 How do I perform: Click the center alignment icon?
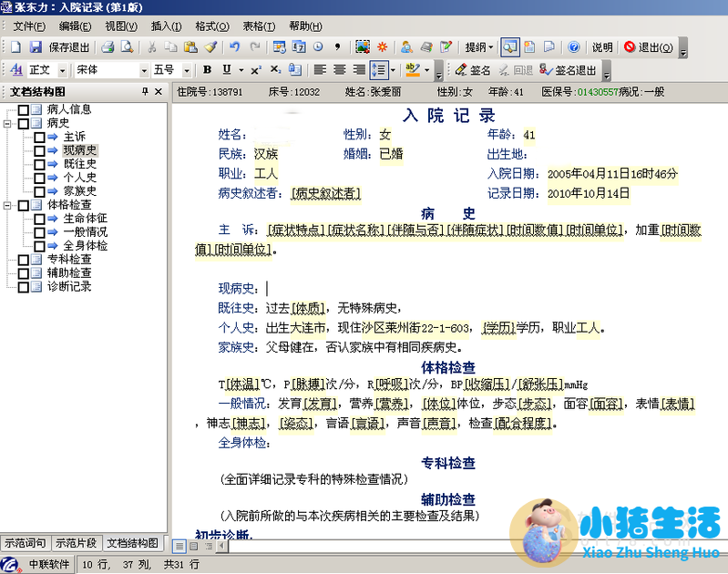340,70
